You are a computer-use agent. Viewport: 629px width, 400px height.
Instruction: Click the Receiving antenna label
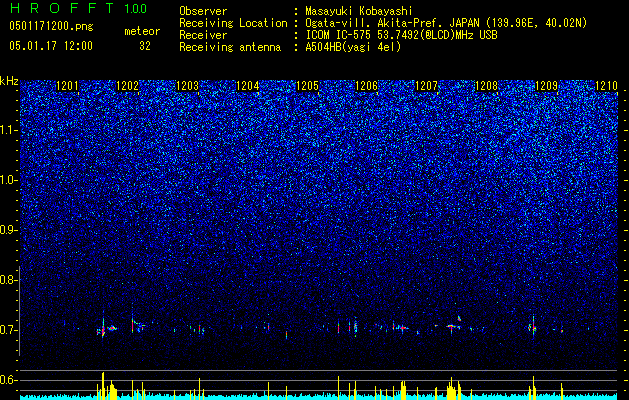[230, 47]
